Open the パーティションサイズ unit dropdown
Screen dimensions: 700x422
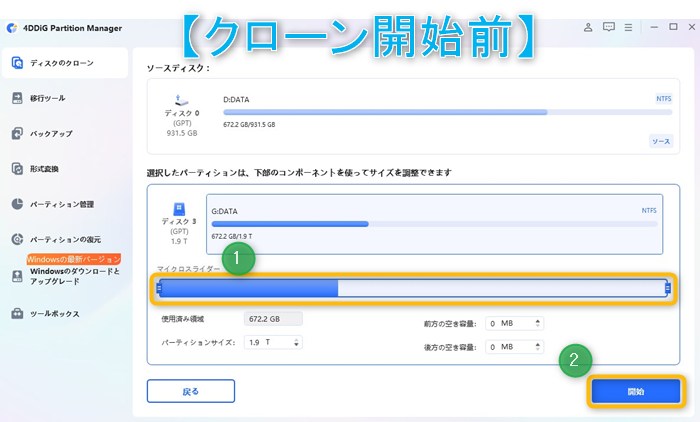294,343
